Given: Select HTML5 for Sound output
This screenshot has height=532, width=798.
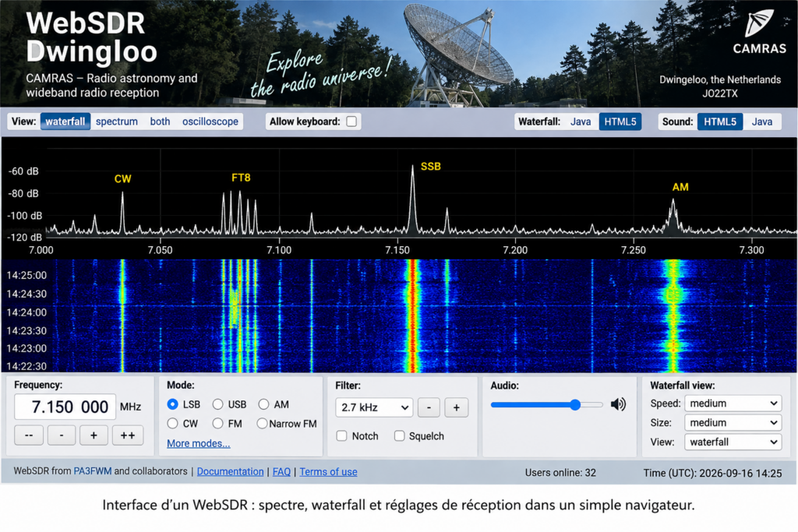Looking at the screenshot, I should click(x=719, y=122).
